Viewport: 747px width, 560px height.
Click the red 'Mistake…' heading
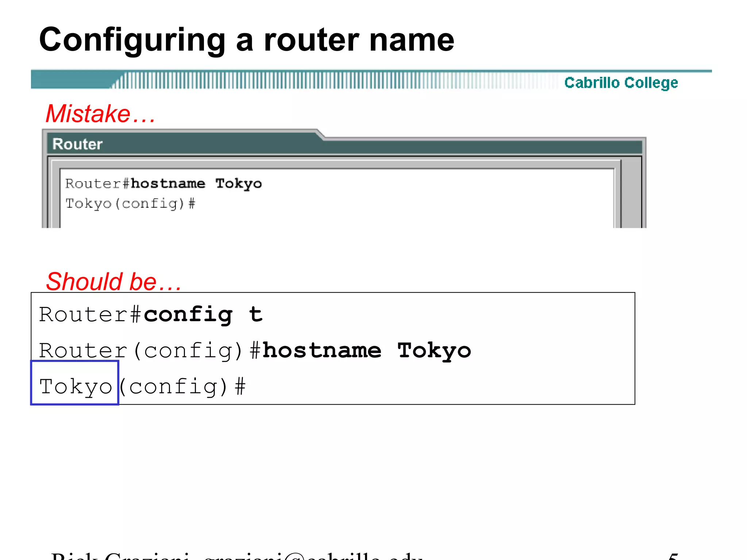[101, 113]
